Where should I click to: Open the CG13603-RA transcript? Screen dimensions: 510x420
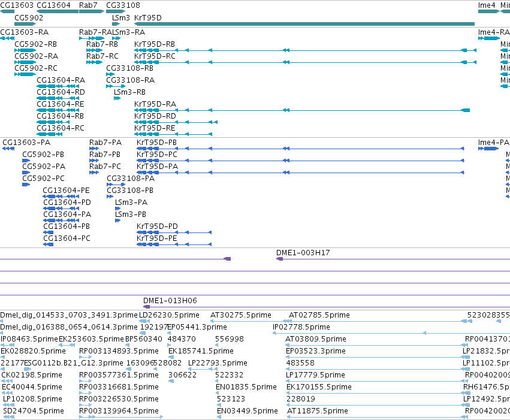tap(25, 32)
